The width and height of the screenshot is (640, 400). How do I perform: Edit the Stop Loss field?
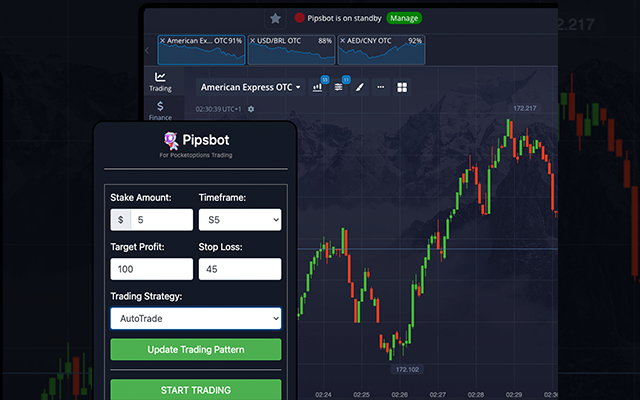240,269
